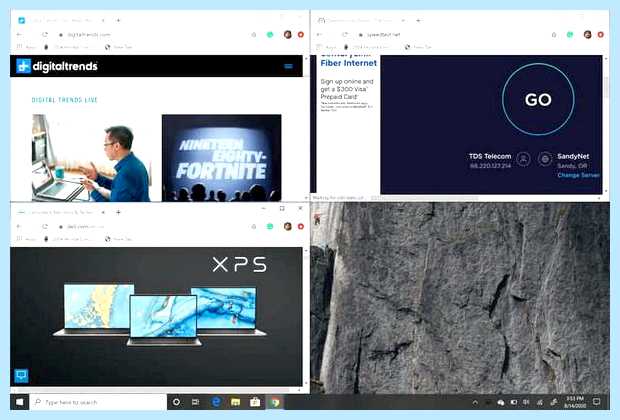Click the Type here to search box
The width and height of the screenshot is (620, 420).
[x=98, y=402]
